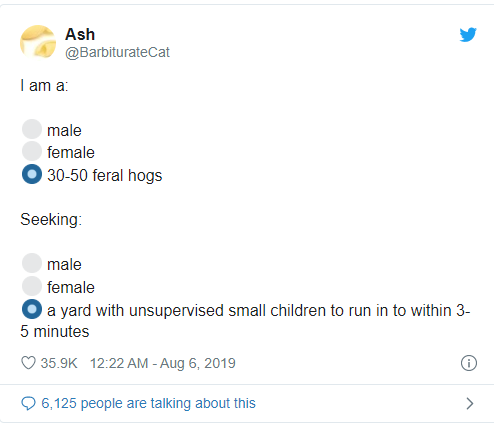Select 'male' radio under 'Seeking'
494x428 pixels.
pyautogui.click(x=32, y=263)
